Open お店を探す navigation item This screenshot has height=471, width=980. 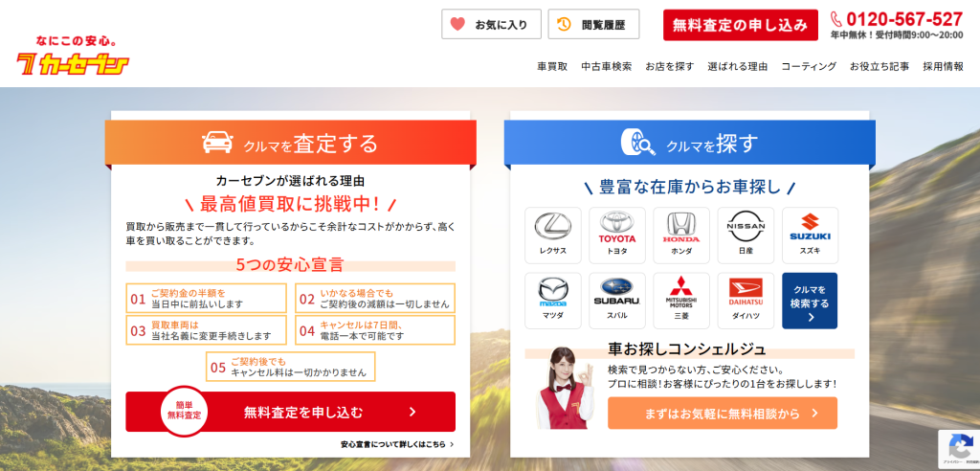(669, 67)
